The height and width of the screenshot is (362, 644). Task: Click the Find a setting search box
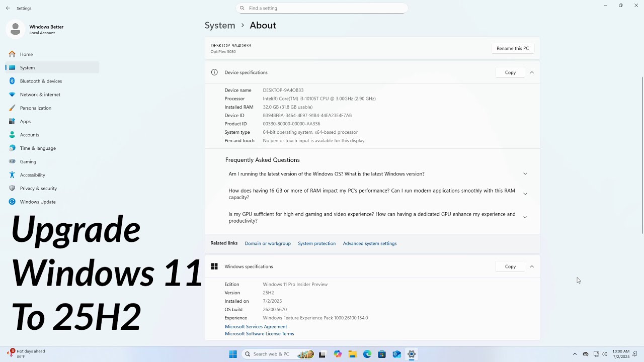tap(322, 8)
